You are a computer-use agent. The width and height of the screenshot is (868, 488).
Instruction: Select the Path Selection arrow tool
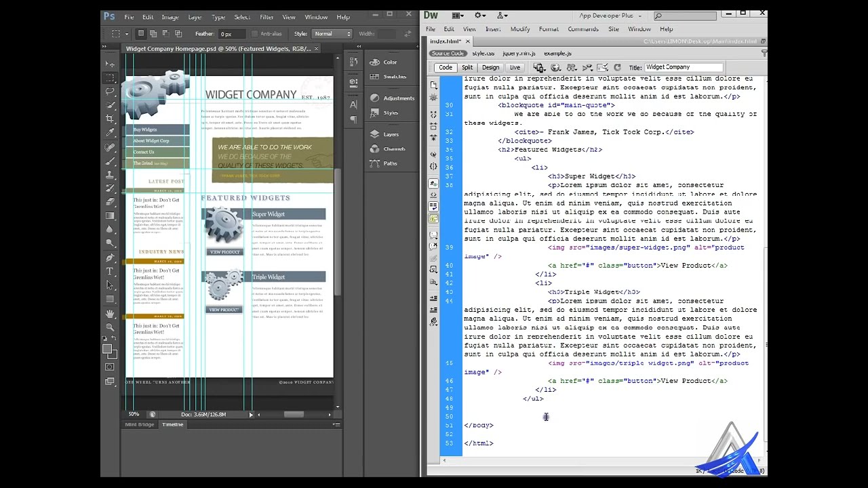(110, 285)
